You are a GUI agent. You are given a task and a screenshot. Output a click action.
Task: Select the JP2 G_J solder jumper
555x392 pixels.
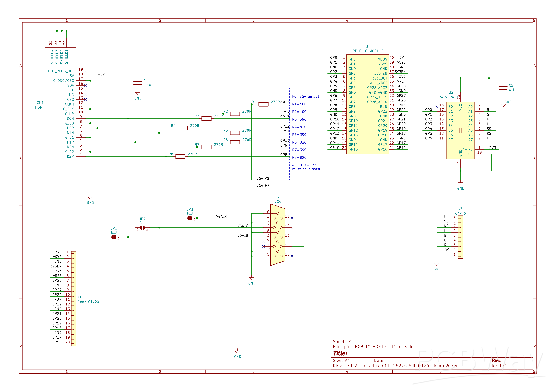click(142, 228)
